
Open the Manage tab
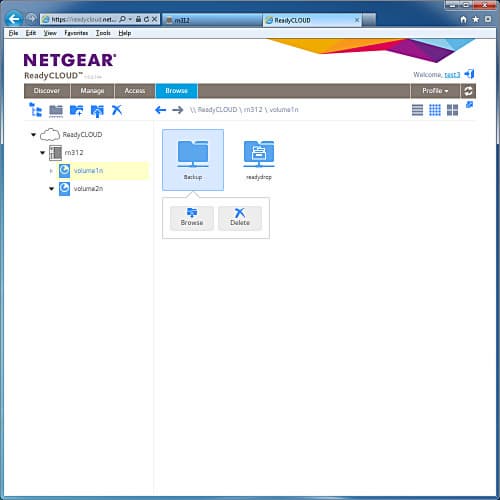92,91
